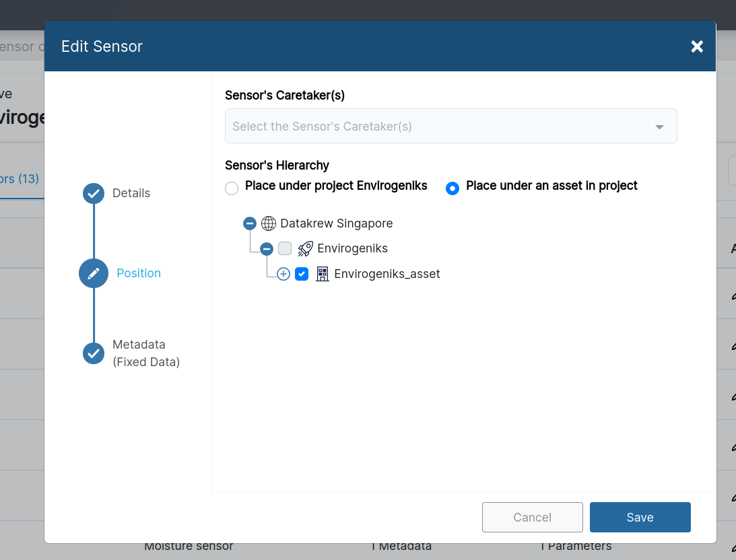The width and height of the screenshot is (736, 560).
Task: Click the X icon to close Edit Sensor
Action: click(x=696, y=46)
